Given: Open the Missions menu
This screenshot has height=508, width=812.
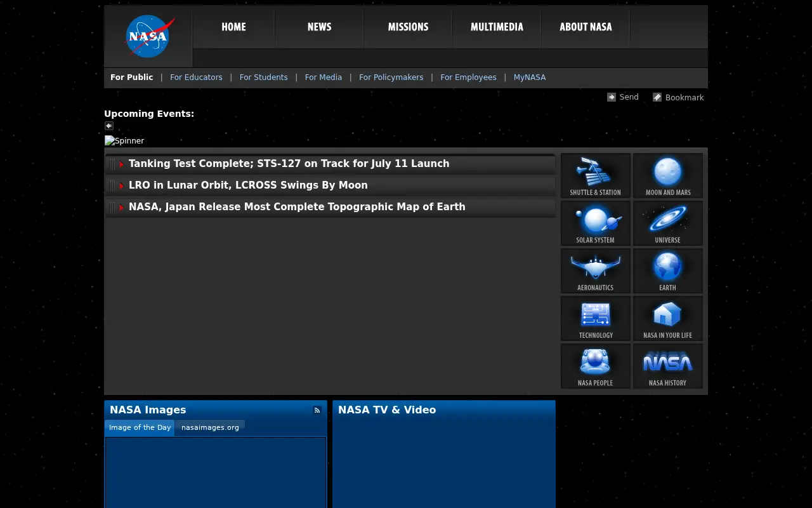Looking at the screenshot, I should tap(408, 27).
